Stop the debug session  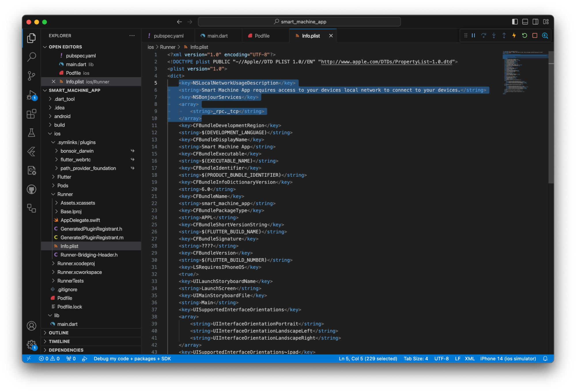tap(535, 35)
